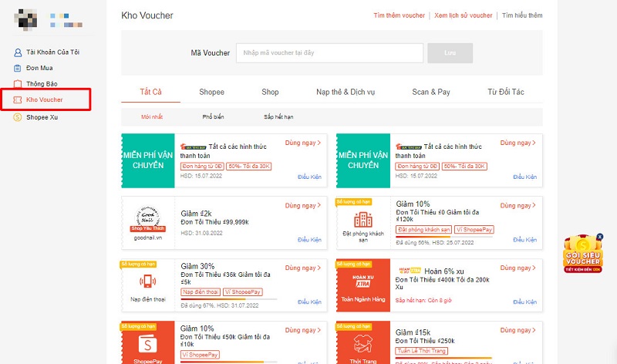Click the Đặt phòng khách sạn hotel icon
This screenshot has height=364, width=617.
[363, 219]
